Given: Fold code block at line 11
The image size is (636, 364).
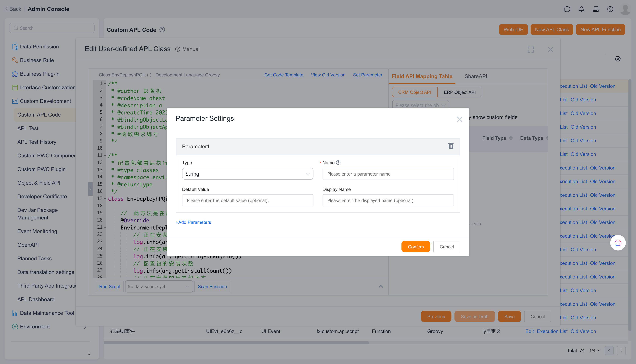Looking at the screenshot, I should point(105,156).
